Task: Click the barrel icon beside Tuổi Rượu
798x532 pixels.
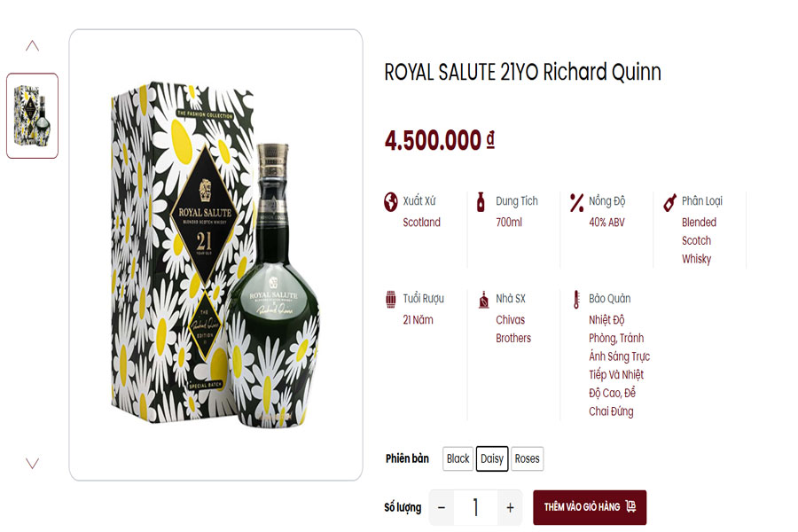Action: (x=390, y=299)
